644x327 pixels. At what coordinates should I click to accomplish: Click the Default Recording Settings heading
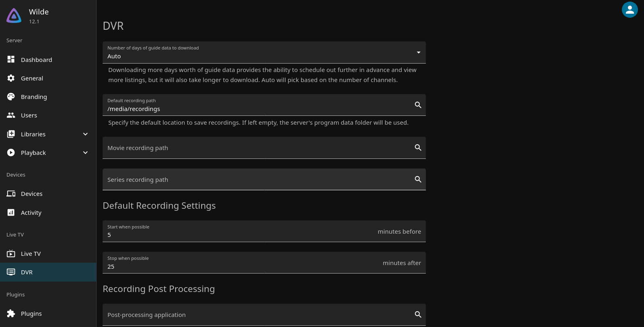(x=159, y=206)
